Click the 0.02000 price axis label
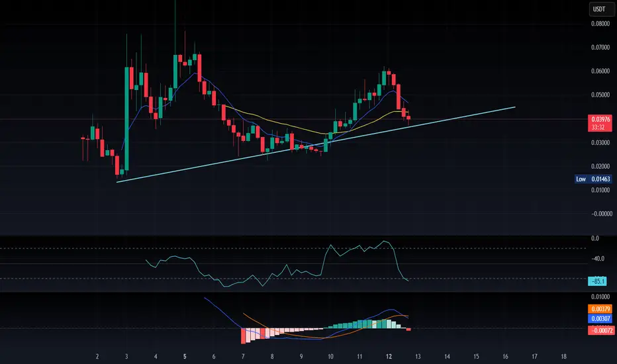Screen dimensions: 617x364 point(600,167)
